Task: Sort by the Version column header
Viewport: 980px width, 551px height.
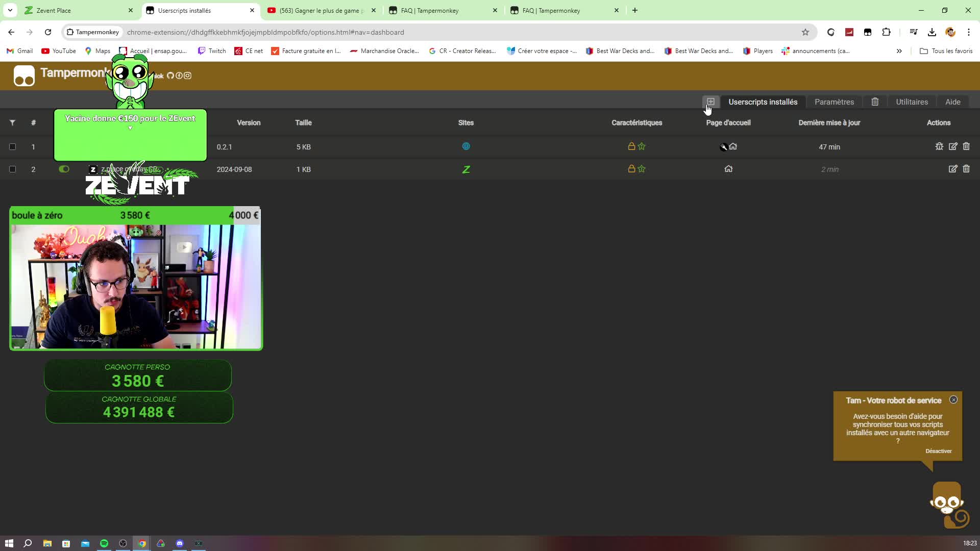Action: click(x=249, y=122)
